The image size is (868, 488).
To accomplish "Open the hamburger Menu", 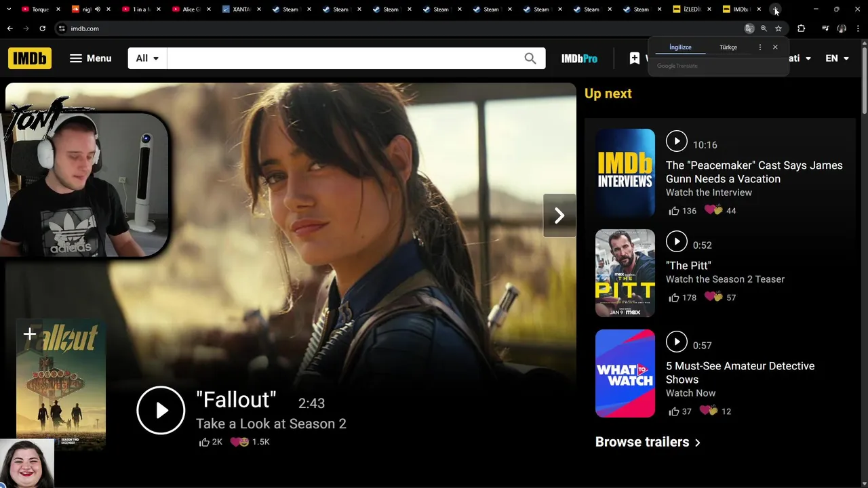I will [90, 58].
